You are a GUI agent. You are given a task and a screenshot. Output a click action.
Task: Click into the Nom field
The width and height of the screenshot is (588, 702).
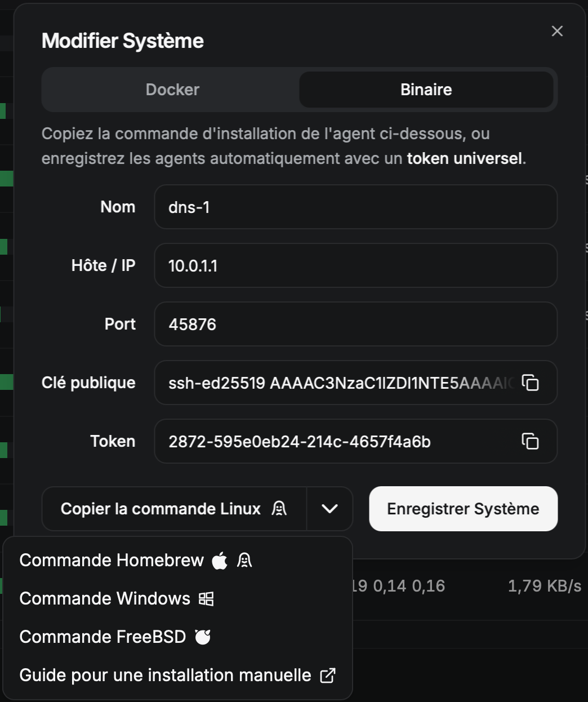coord(355,207)
